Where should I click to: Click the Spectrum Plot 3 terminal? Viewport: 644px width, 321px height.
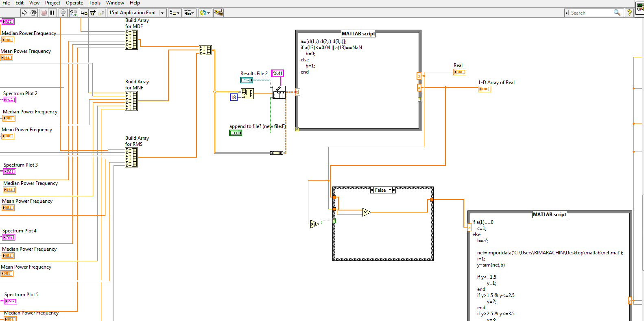pos(10,171)
